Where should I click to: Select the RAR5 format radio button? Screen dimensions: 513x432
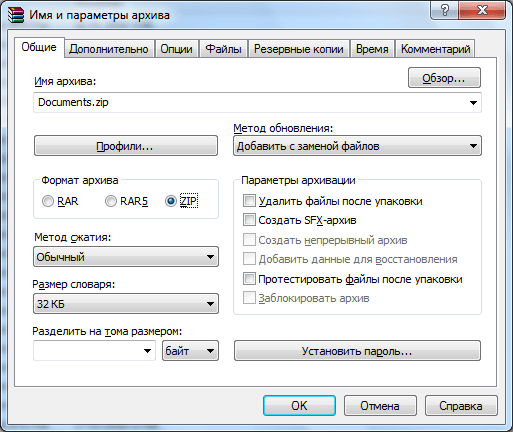pyautogui.click(x=111, y=201)
